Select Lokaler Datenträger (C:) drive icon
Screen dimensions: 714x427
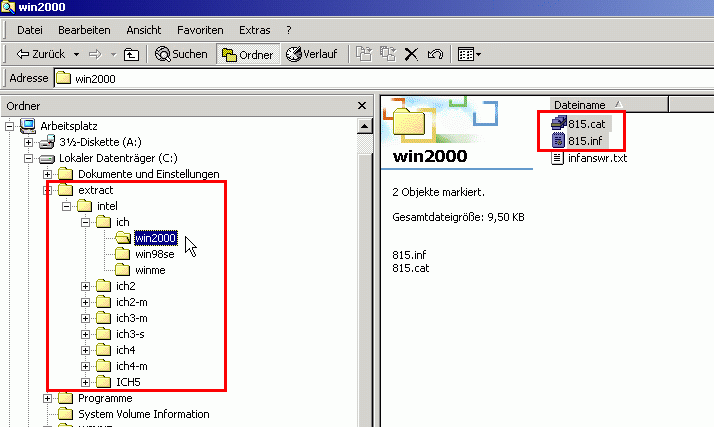(x=47, y=158)
